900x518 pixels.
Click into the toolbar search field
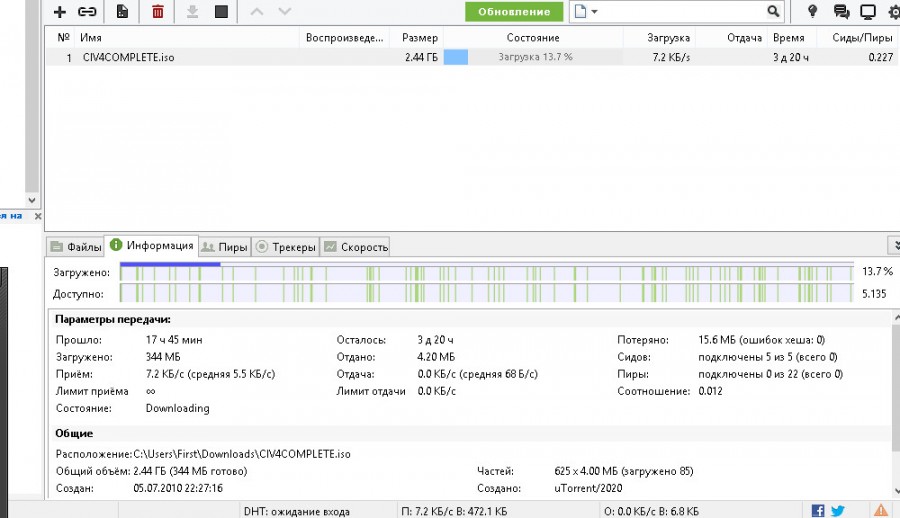coord(683,11)
